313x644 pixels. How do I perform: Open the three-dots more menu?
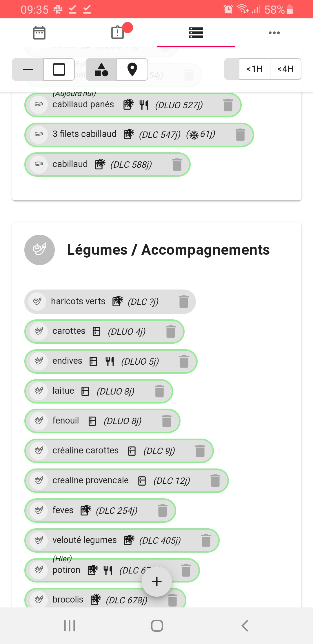(274, 33)
